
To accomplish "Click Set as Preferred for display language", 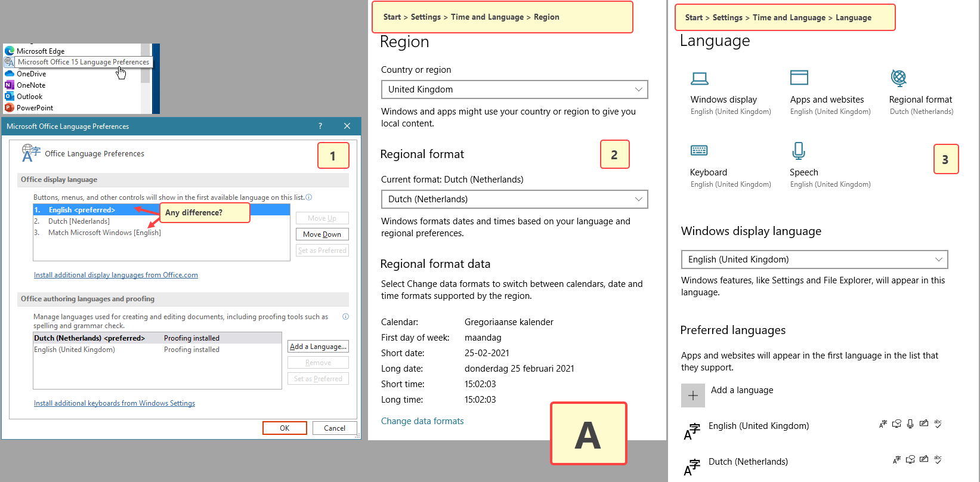I will (x=322, y=251).
